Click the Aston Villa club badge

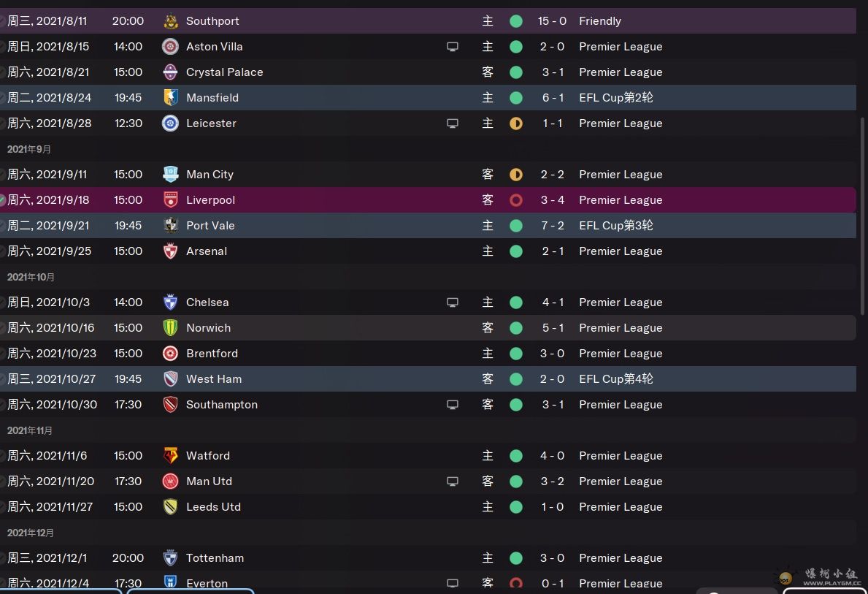pos(171,47)
